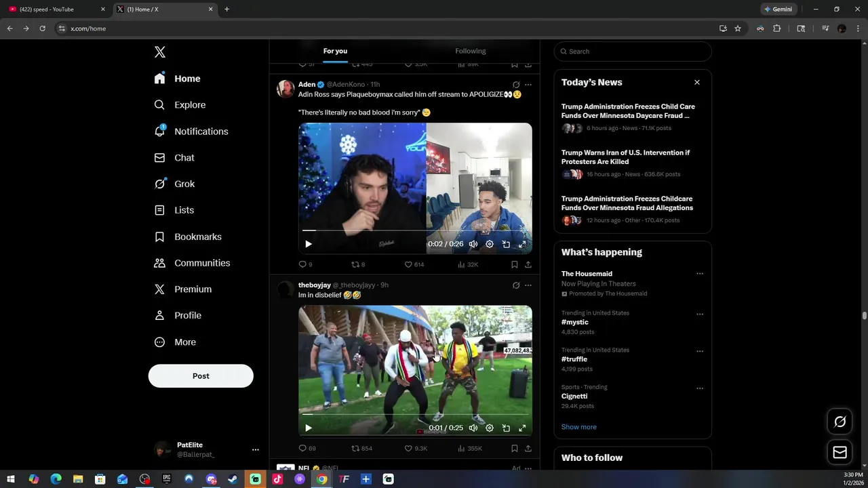Mute theboyjay's dancing video
The image size is (868, 488).
473,428
